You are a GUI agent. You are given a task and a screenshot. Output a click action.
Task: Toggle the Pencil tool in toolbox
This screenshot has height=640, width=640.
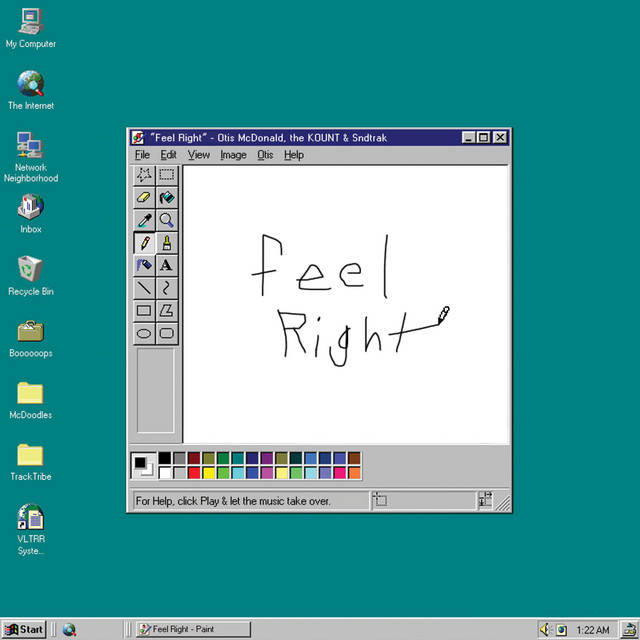pyautogui.click(x=144, y=243)
